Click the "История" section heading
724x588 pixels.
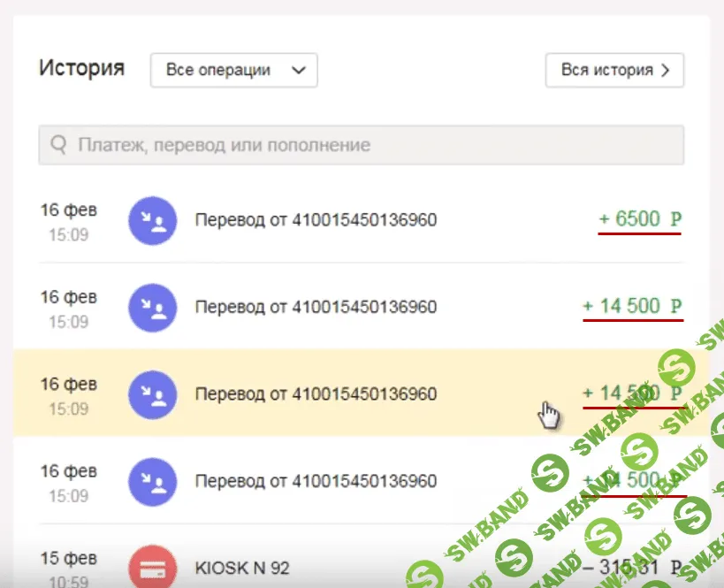coord(81,68)
